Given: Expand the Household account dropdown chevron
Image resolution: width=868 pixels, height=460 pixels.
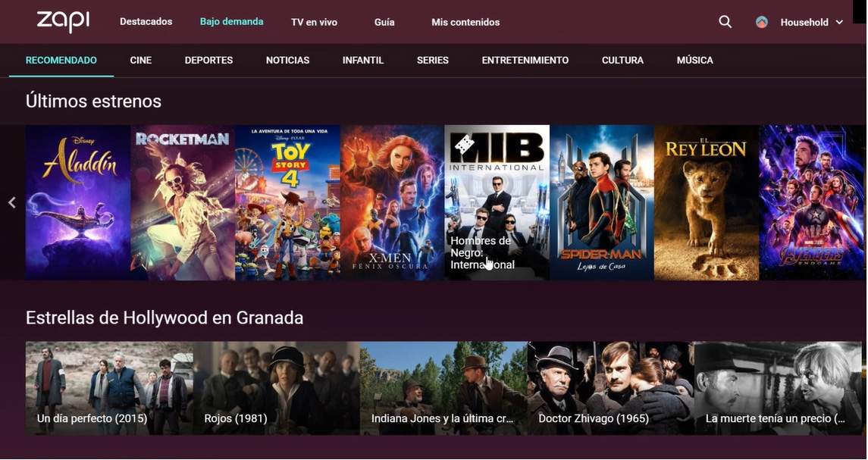Looking at the screenshot, I should [839, 22].
